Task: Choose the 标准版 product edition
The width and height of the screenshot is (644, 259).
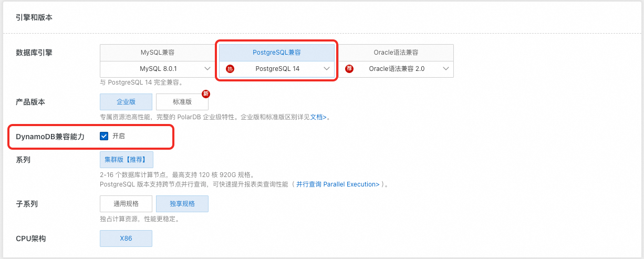Action: [182, 102]
